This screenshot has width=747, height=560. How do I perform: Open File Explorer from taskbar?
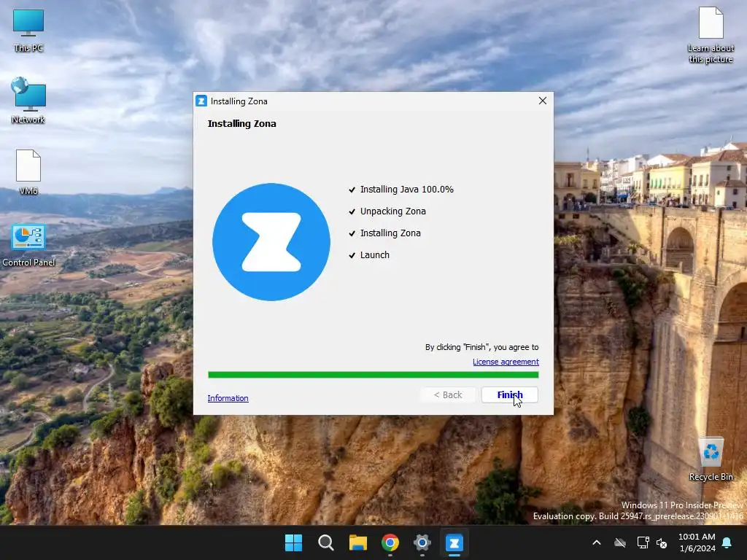(x=357, y=542)
